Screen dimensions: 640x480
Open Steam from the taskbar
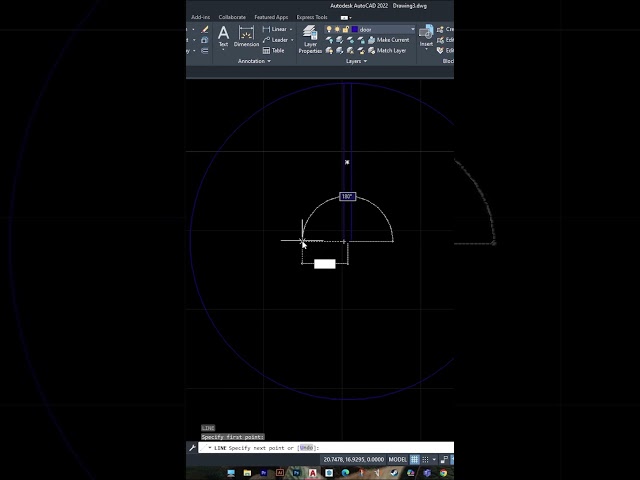click(394, 473)
